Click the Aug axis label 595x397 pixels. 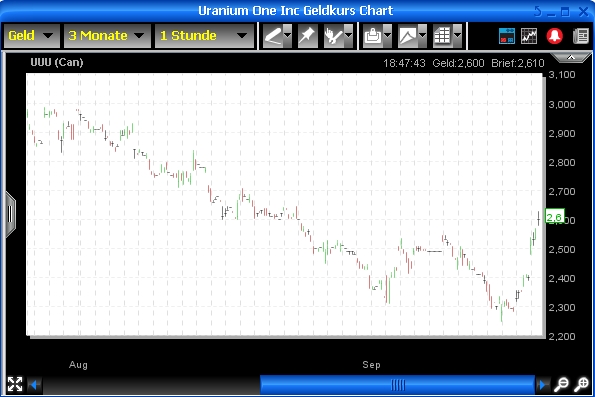(x=78, y=365)
